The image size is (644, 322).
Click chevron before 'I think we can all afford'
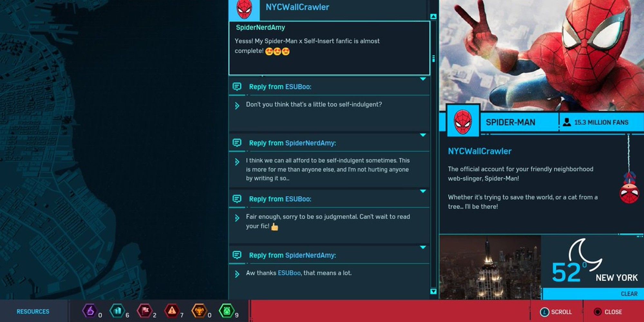click(x=237, y=162)
